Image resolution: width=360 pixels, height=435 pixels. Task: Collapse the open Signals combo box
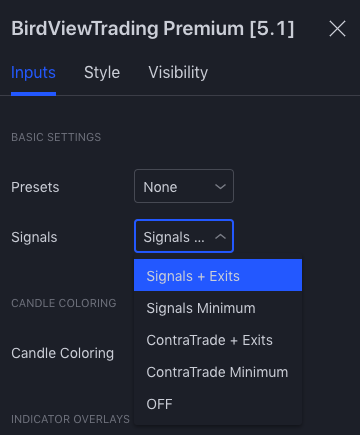tap(184, 236)
